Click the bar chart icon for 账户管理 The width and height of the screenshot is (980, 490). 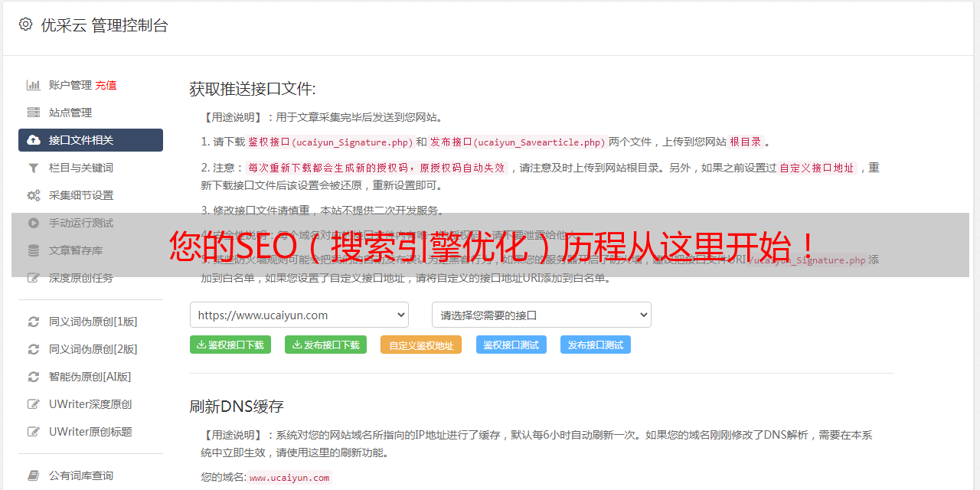(34, 85)
